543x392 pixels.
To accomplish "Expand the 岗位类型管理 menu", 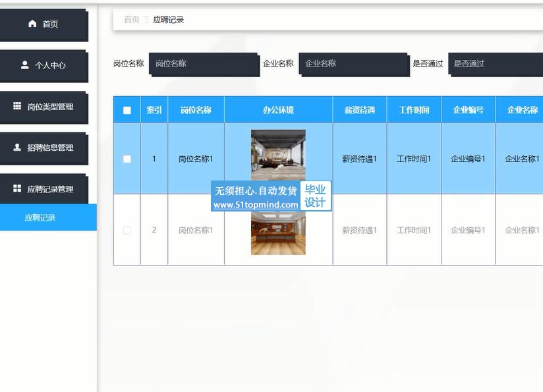I will point(43,107).
